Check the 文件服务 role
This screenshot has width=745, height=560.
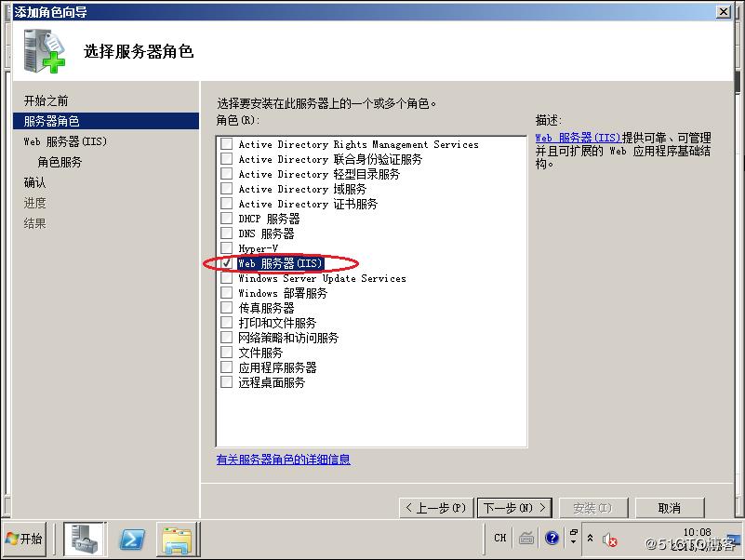[227, 353]
